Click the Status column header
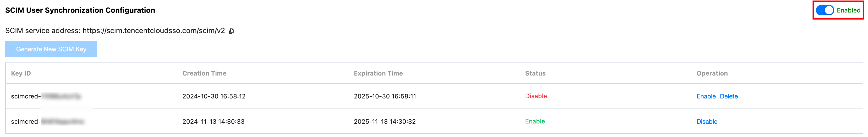 tap(535, 73)
